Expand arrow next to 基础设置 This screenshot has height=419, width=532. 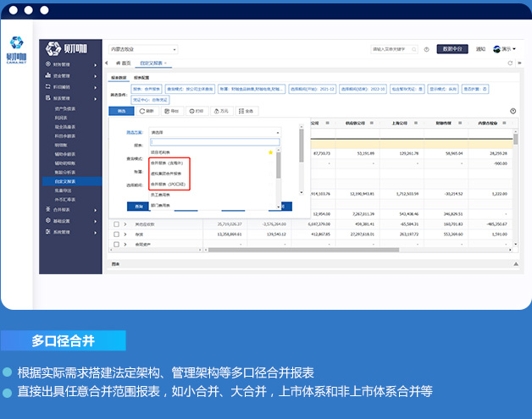point(96,222)
